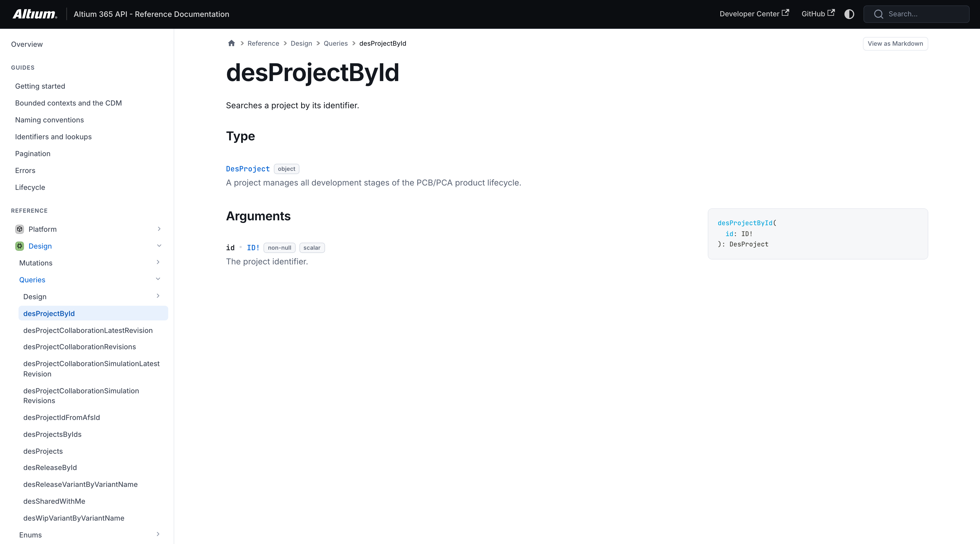Image resolution: width=980 pixels, height=544 pixels.
Task: Open the Getting started guide
Action: 40,86
